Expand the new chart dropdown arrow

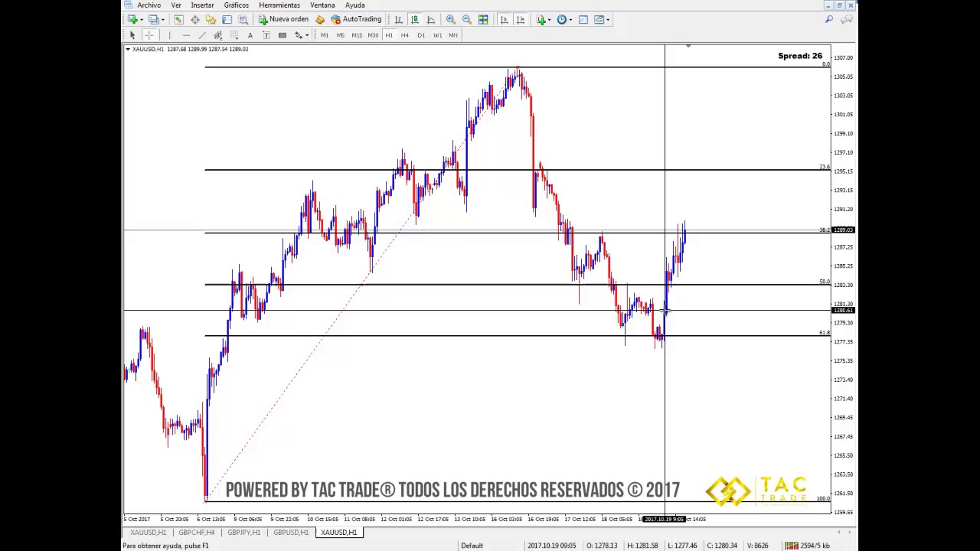pos(142,20)
